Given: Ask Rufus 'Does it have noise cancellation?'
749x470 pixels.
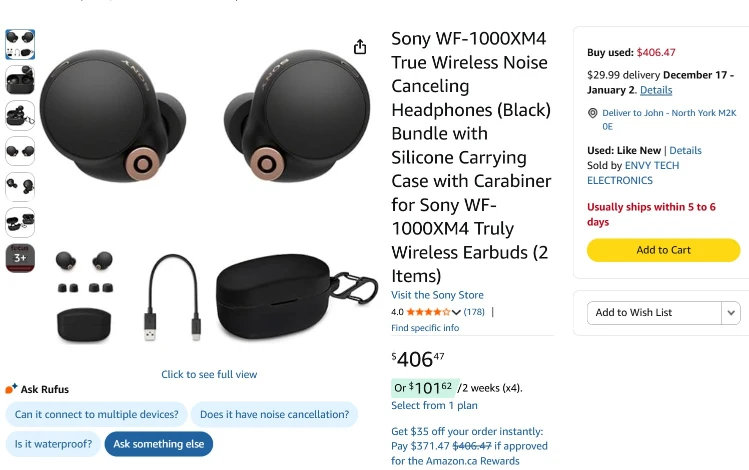Looking at the screenshot, I should [x=273, y=414].
